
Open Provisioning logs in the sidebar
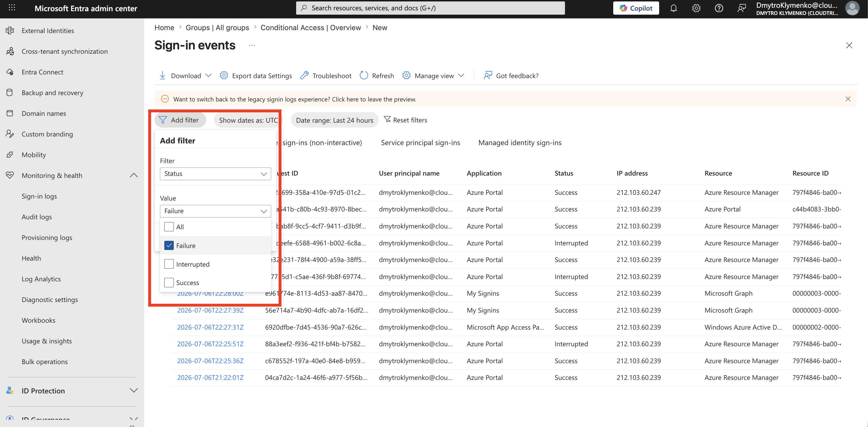(x=47, y=238)
